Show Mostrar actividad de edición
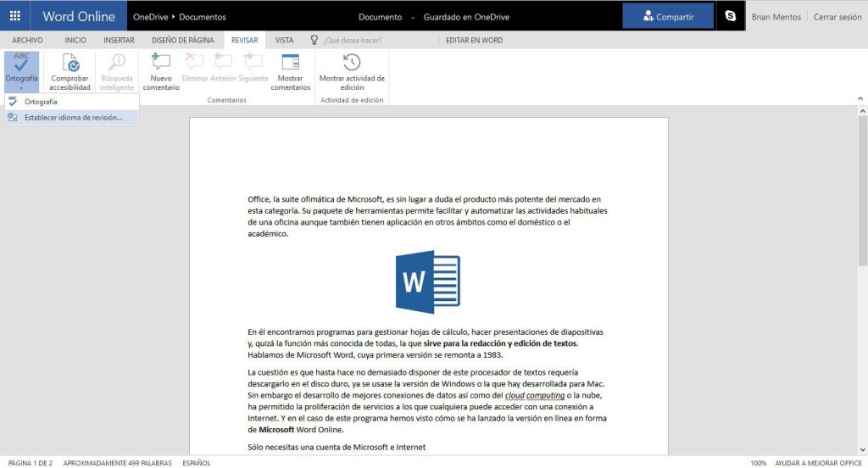This screenshot has width=868, height=468. 352,72
